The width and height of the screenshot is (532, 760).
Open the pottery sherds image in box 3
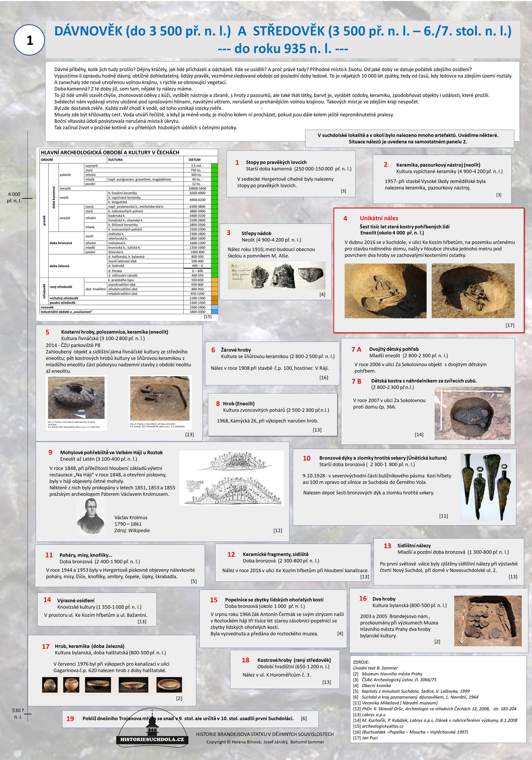[276, 275]
